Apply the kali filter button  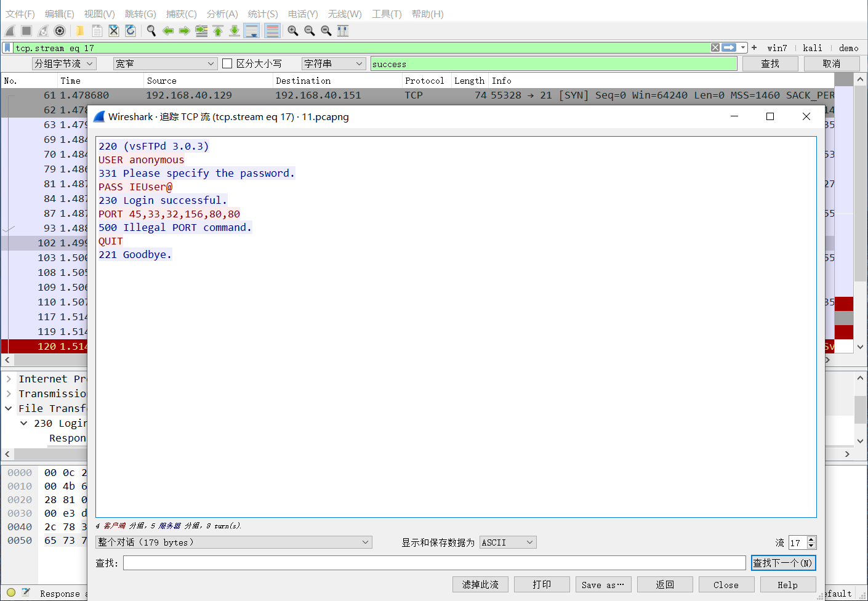click(x=813, y=48)
